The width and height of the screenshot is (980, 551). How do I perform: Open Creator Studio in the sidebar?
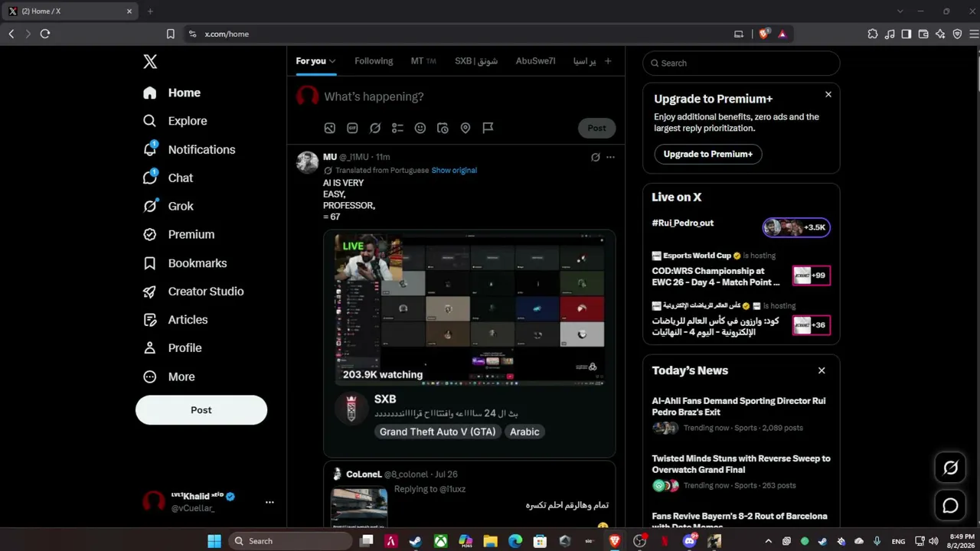(x=193, y=292)
